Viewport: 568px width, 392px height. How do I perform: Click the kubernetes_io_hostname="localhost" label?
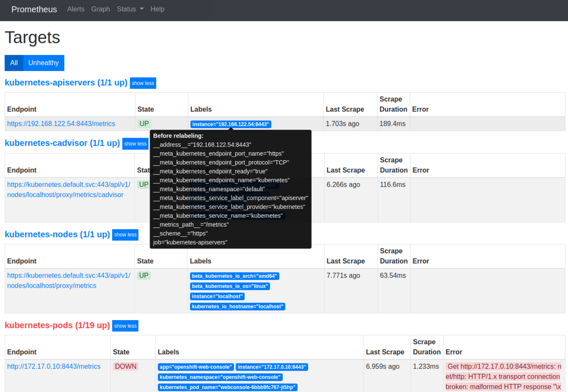tap(238, 307)
